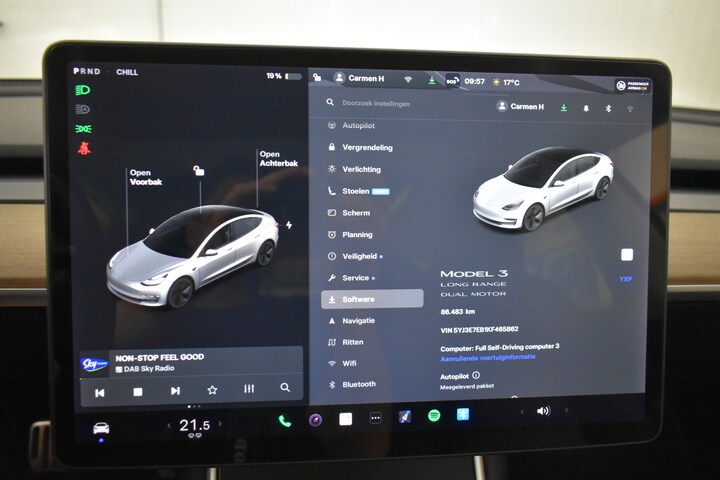Tap the red seatbelt warning icon
This screenshot has width=720, height=480.
(84, 148)
